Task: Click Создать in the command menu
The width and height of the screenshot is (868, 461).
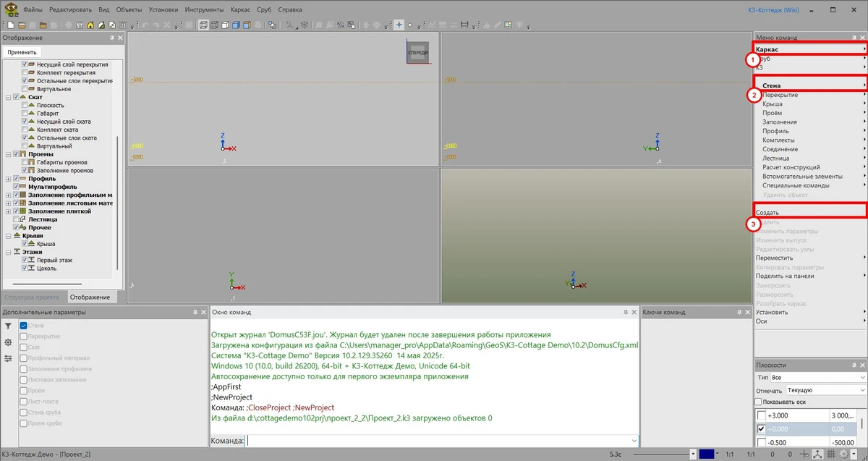Action: [x=767, y=213]
